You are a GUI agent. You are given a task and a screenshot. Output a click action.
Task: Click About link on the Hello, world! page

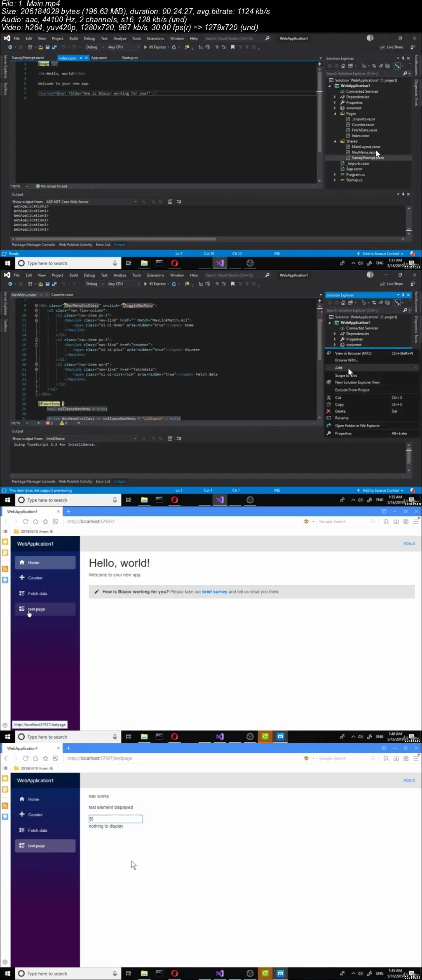click(409, 544)
